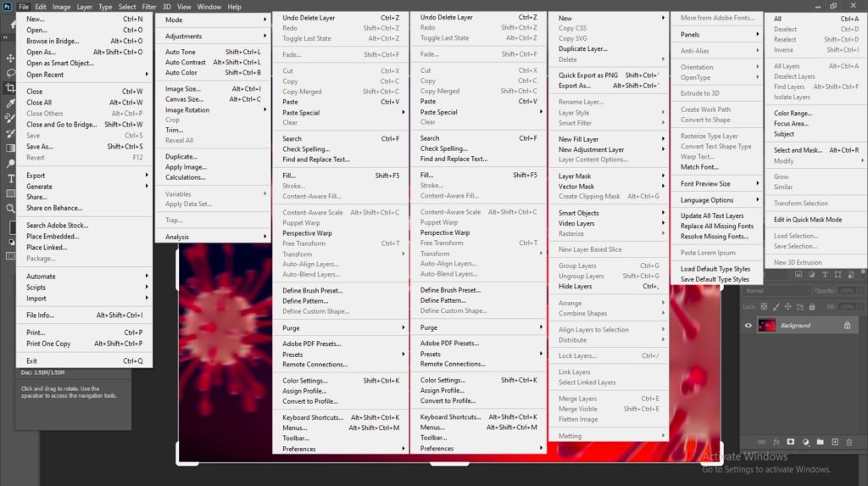This screenshot has width=868, height=486.
Task: Expand the Mode submenu
Action: pos(213,20)
